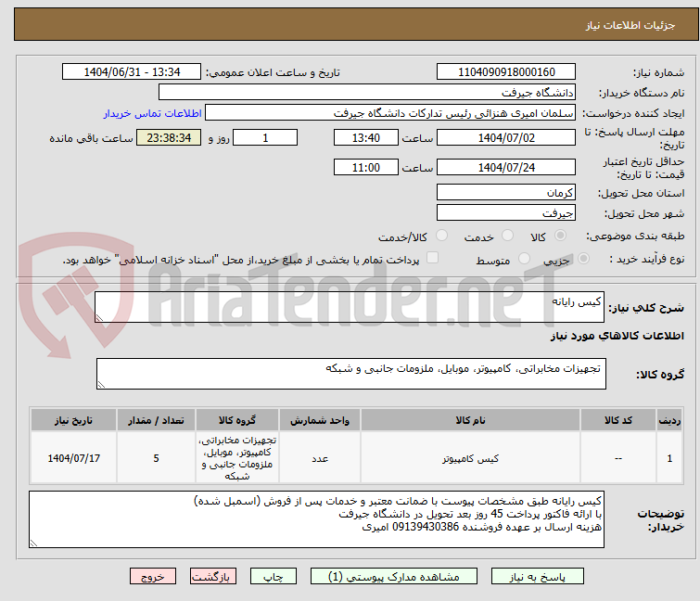Click the شماره نیاز number field

pos(506,72)
